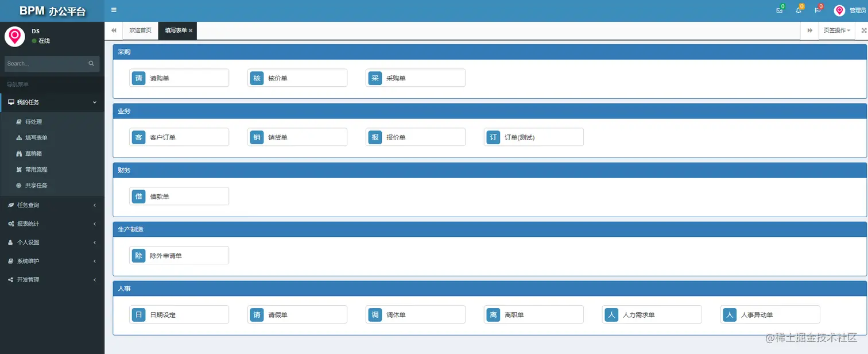Click the 请 icon of 请购单
Image resolution: width=868 pixels, height=354 pixels.
click(138, 78)
